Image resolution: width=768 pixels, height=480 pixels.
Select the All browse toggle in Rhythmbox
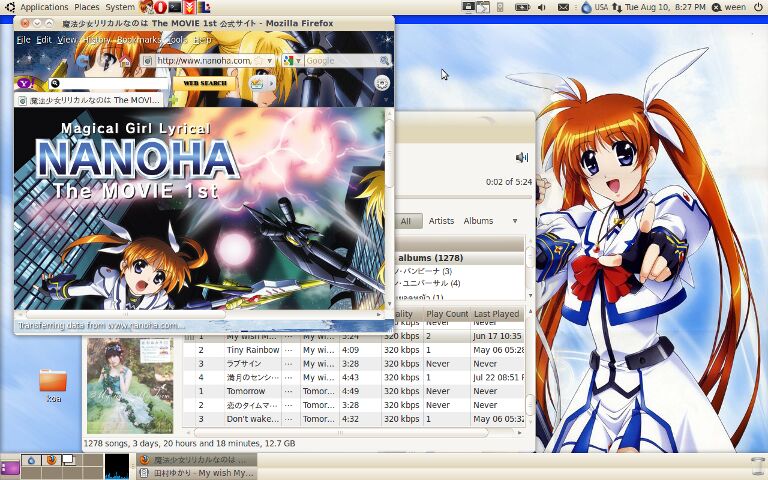(x=406, y=221)
